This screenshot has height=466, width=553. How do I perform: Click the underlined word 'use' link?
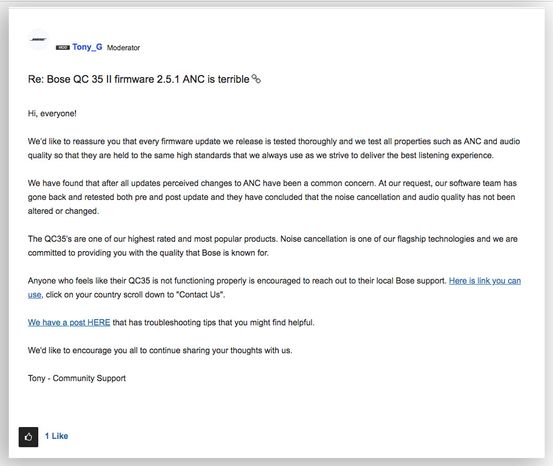tap(35, 295)
